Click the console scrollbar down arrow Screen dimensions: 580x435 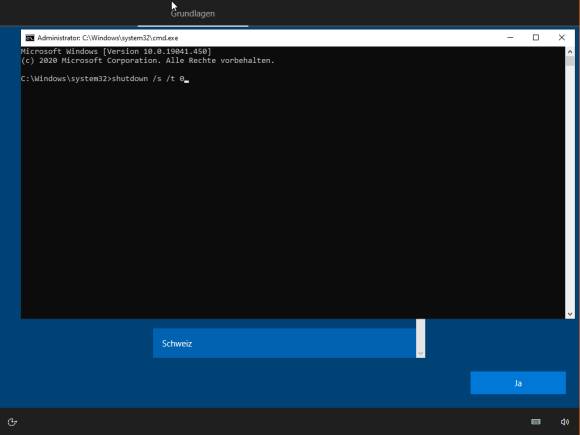coord(570,314)
